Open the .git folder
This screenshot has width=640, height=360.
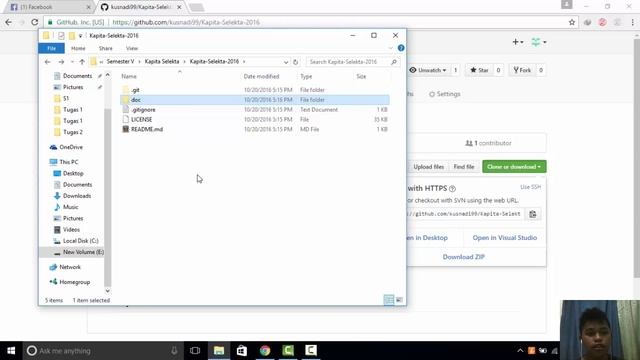pos(135,90)
